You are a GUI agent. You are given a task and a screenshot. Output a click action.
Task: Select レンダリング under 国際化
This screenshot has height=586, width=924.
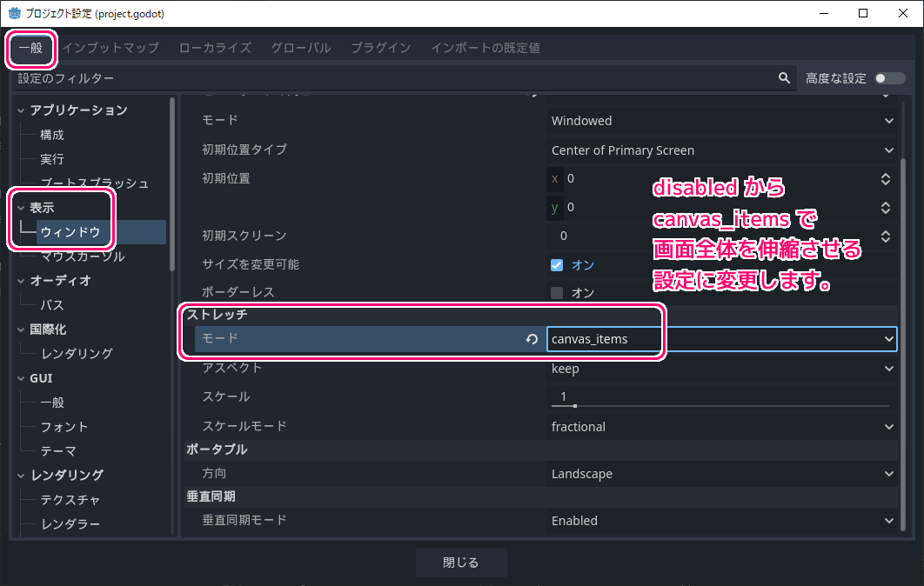click(x=77, y=353)
